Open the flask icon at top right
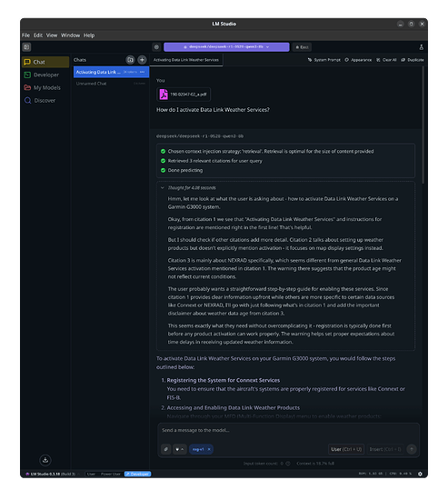Screen dimensions: 448x500 coord(421,47)
